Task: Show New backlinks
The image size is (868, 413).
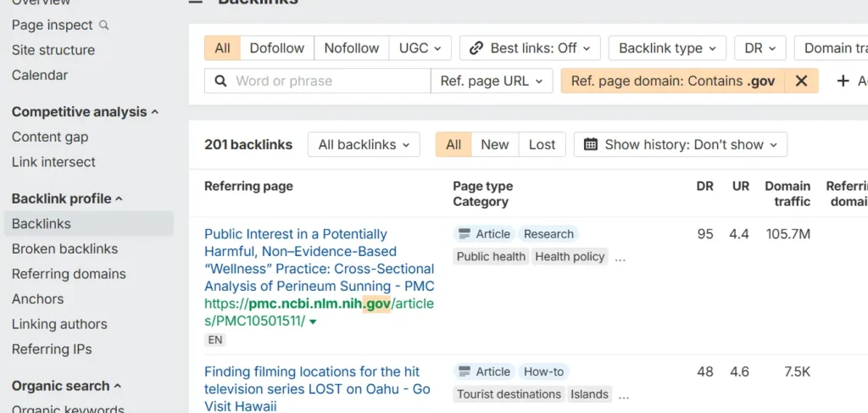Action: [495, 144]
